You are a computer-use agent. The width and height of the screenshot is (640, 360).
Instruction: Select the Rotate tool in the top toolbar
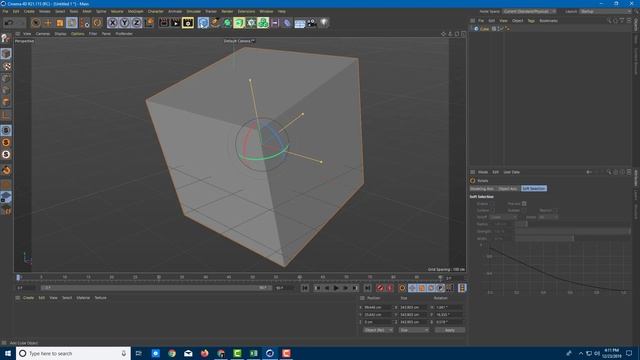point(72,23)
